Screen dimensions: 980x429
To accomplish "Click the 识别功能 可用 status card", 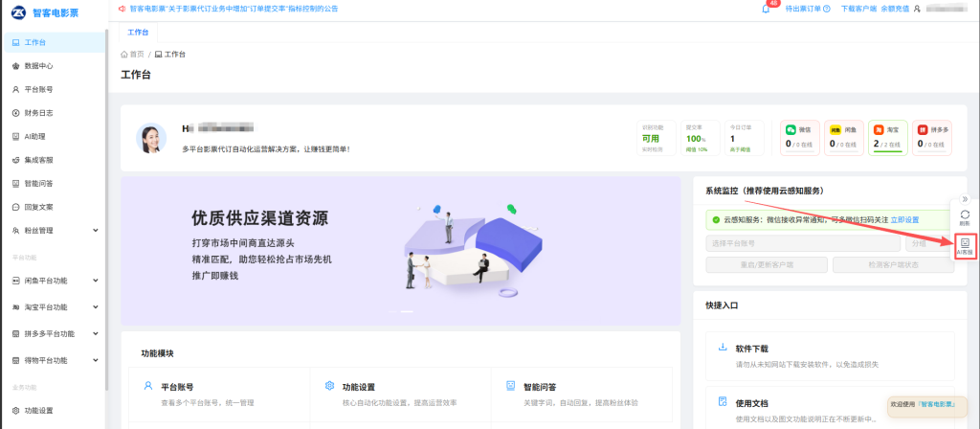I will [x=657, y=138].
